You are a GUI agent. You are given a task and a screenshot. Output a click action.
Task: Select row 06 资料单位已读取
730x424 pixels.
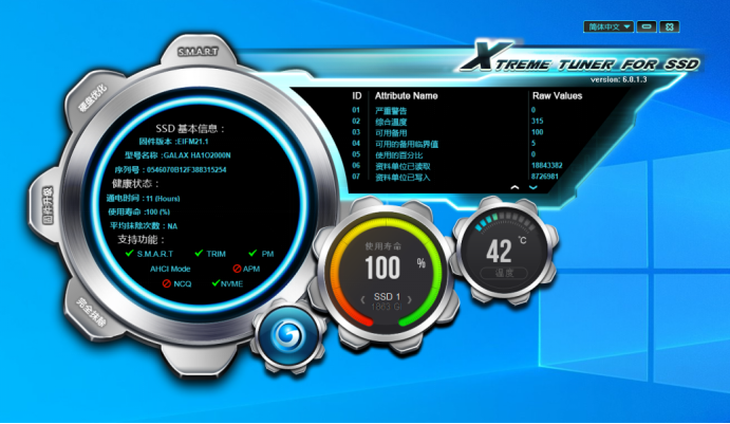pos(456,166)
